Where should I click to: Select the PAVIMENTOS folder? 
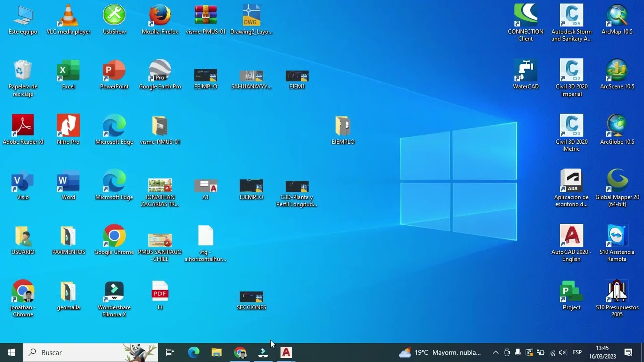pyautogui.click(x=68, y=240)
